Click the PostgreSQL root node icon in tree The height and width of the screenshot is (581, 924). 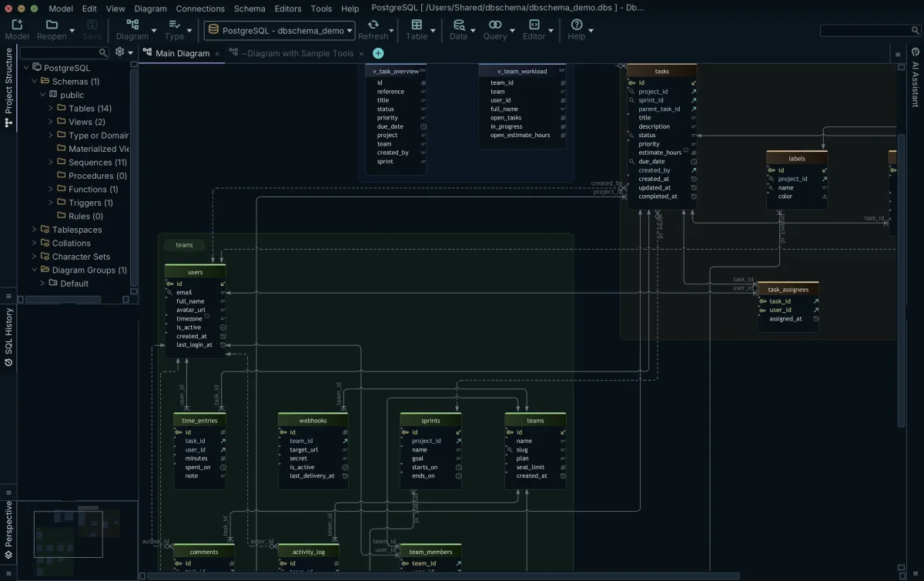point(37,68)
